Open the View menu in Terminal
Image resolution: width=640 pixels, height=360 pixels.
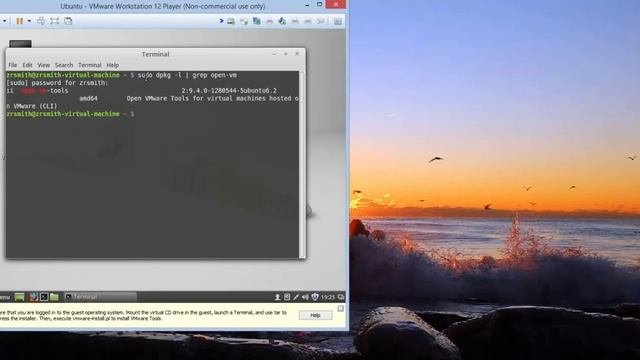(44, 65)
